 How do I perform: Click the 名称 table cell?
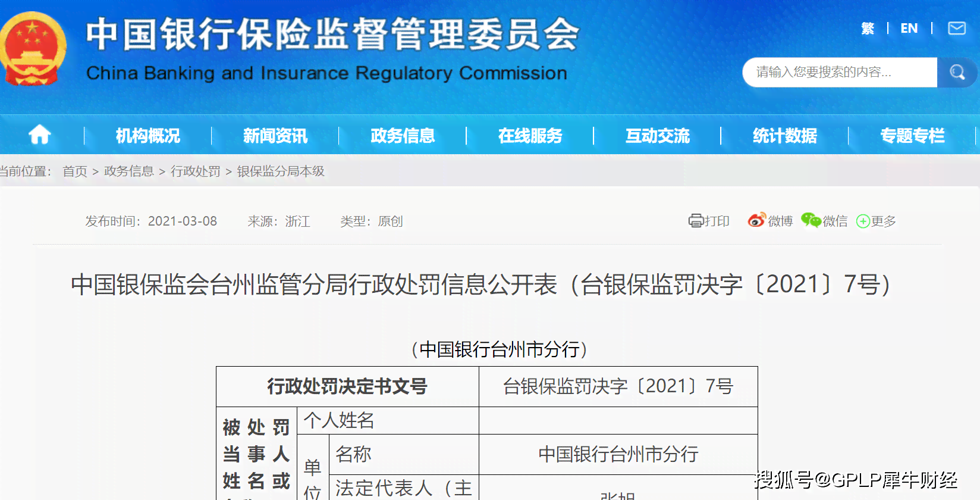pyautogui.click(x=404, y=454)
